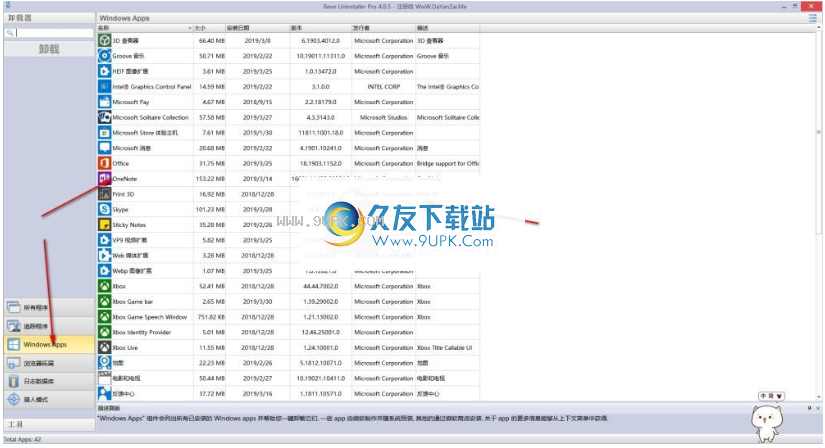Click the Xbox Live icon

[105, 347]
